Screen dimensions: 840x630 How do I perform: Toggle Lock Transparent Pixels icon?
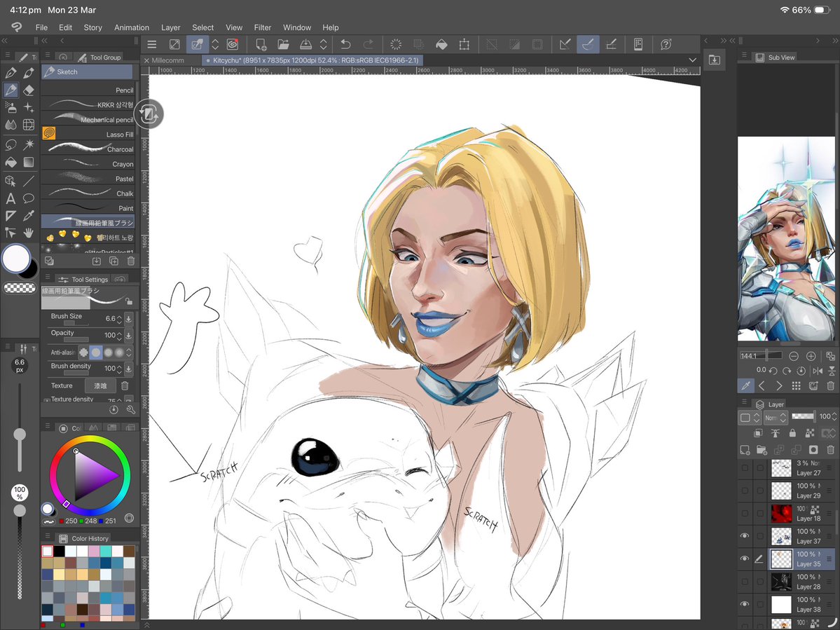(x=809, y=433)
